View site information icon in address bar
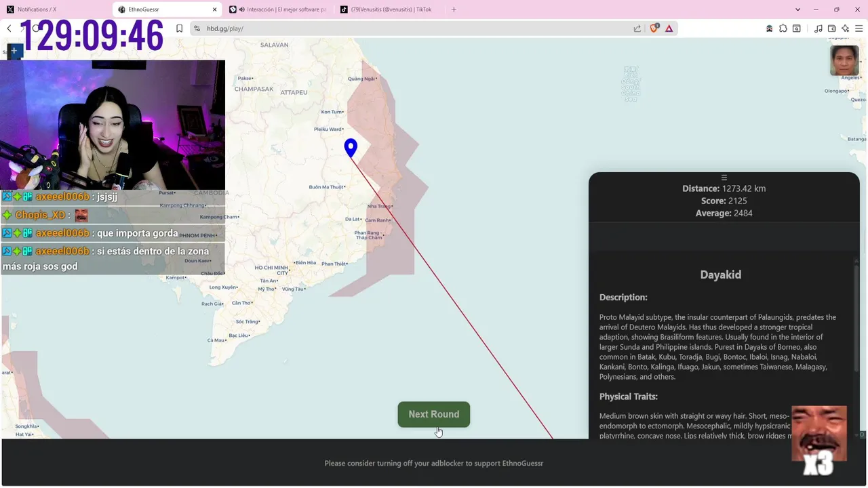Viewport: 868px width, 488px height. tap(197, 28)
